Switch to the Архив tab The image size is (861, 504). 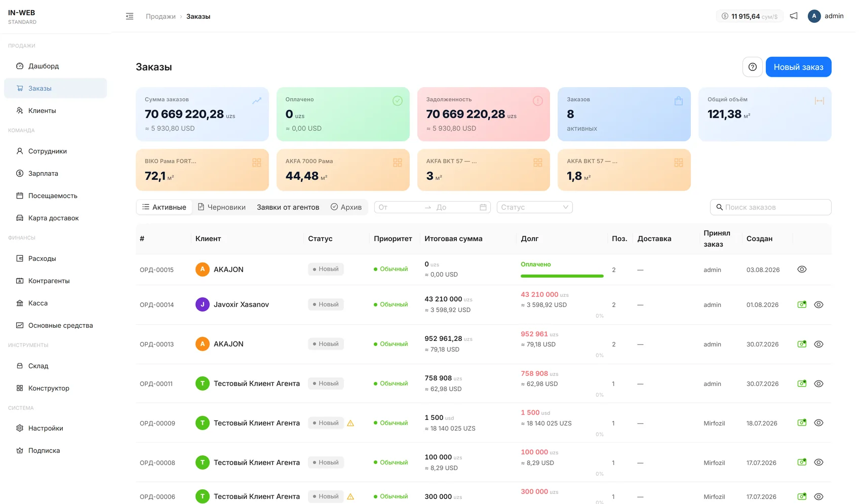(346, 207)
